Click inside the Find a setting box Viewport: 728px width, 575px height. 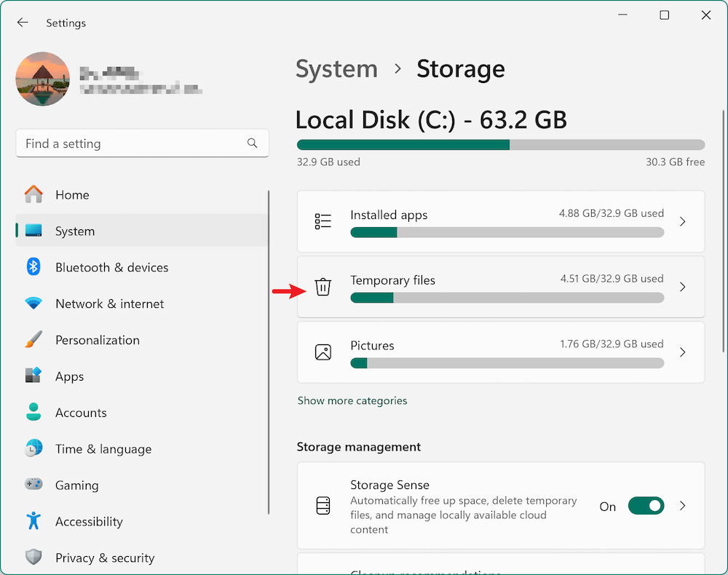(x=131, y=143)
